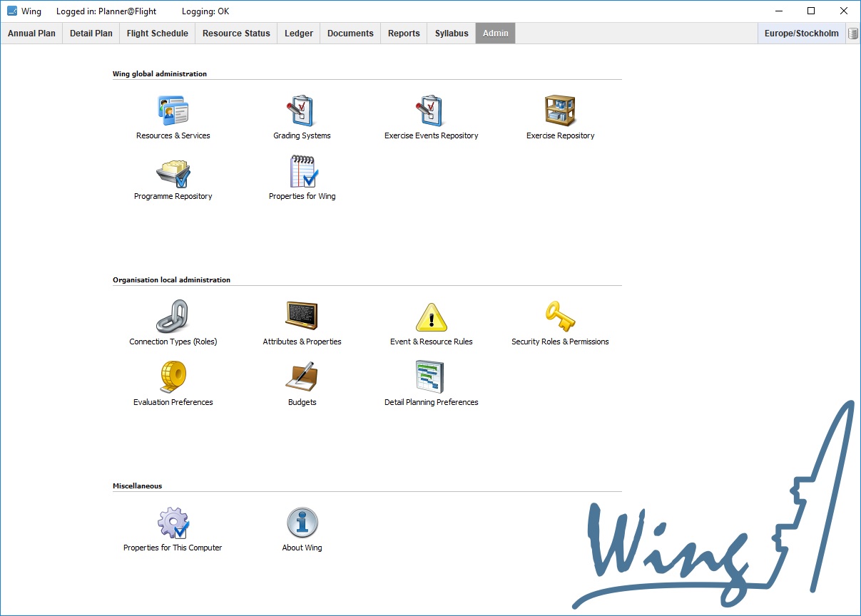Open the Syllabus tab
Screen dimensions: 861x616
pos(452,34)
